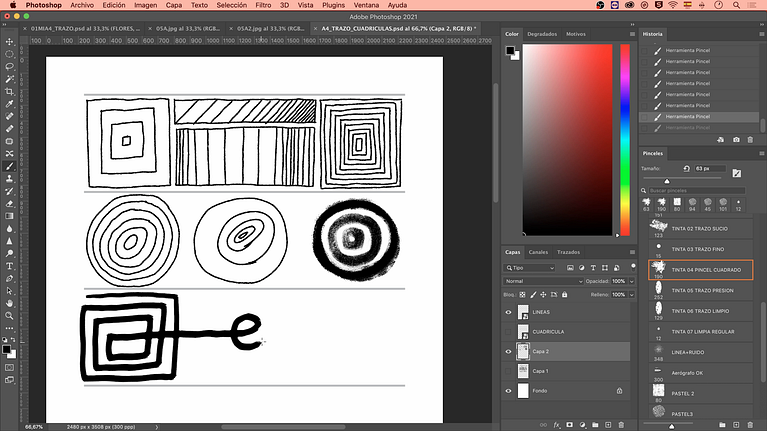Select the Zoom tool
Screen dimensions: 767x431
point(9,316)
